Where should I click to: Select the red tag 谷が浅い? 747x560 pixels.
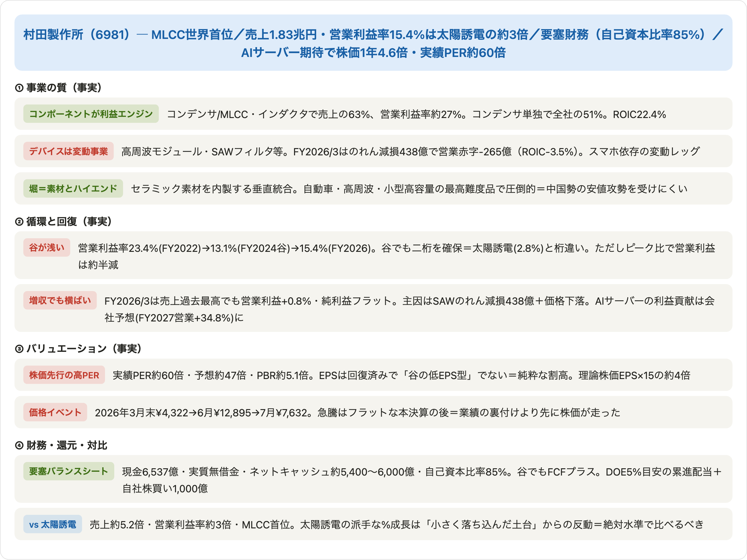point(47,247)
